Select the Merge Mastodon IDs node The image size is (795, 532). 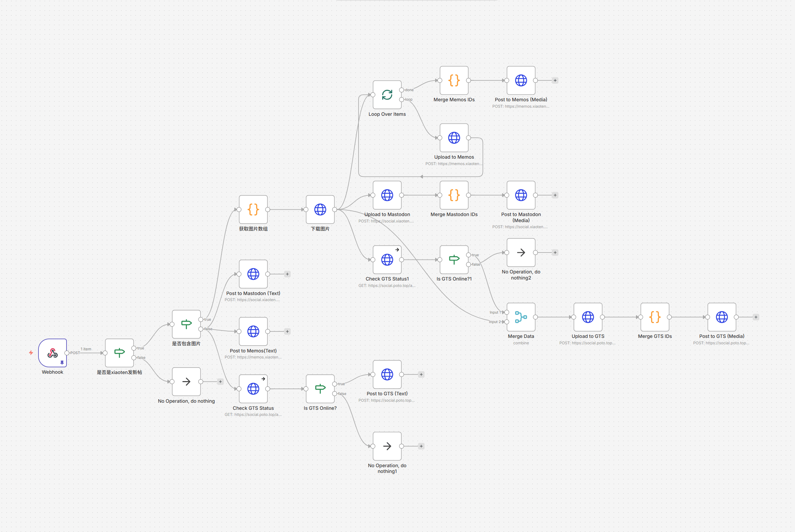coord(454,195)
